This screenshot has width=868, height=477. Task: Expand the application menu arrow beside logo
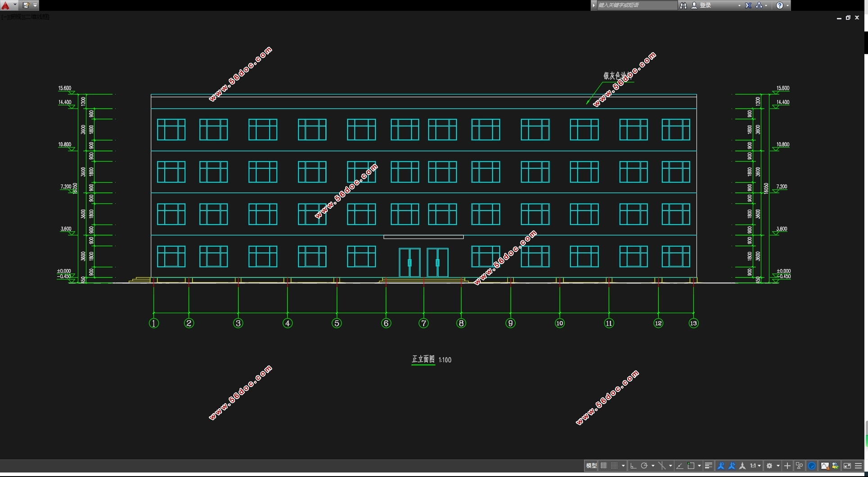tap(15, 5)
